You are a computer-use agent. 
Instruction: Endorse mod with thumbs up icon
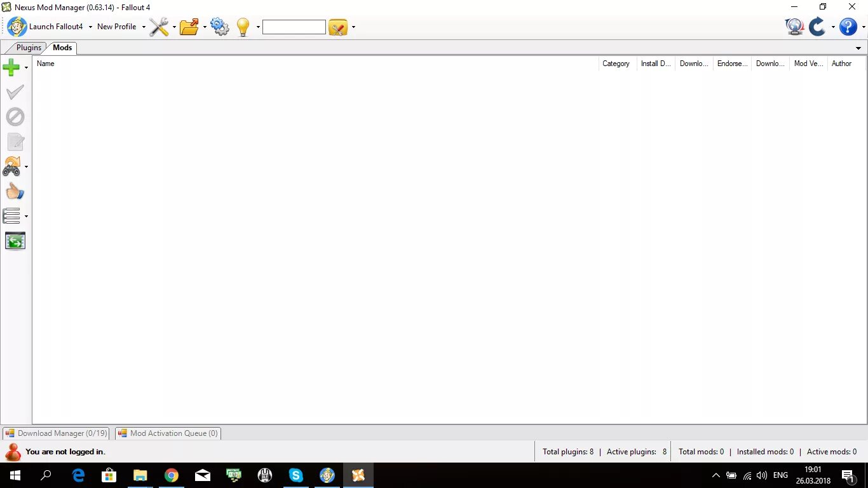point(15,191)
